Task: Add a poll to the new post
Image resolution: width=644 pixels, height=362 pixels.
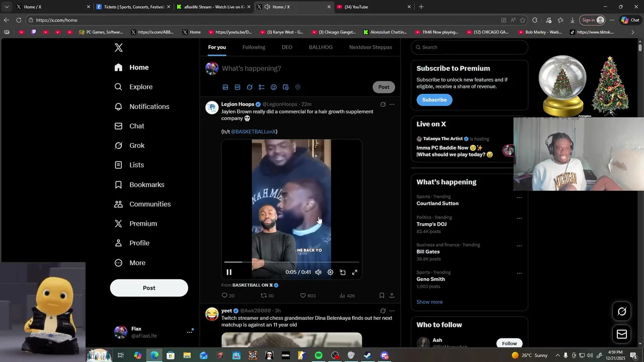Action: tap(262, 87)
